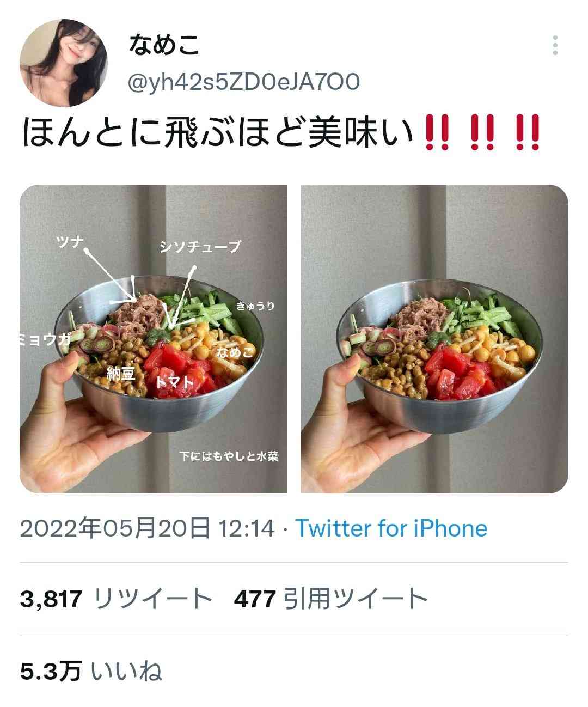This screenshot has width=588, height=707.
Task: Open the left labeled bowl photo
Action: [154, 339]
